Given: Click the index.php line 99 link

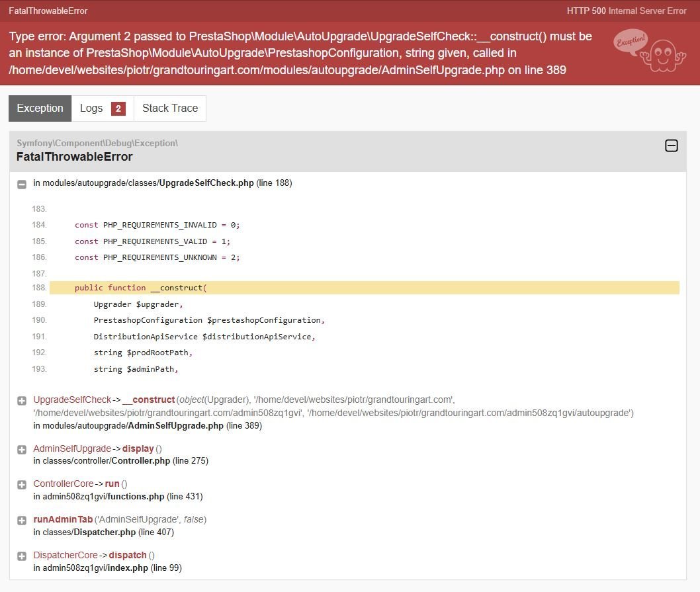Looking at the screenshot, I should (107, 568).
